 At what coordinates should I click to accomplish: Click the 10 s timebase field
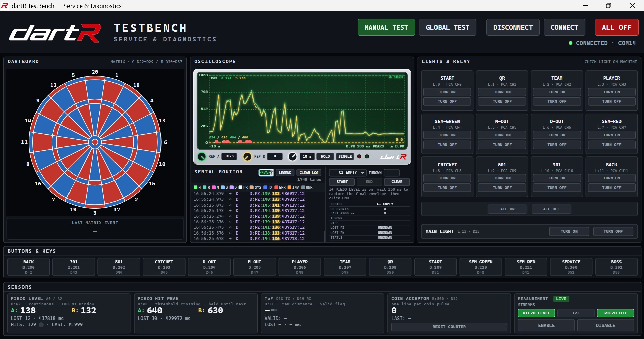click(x=307, y=157)
